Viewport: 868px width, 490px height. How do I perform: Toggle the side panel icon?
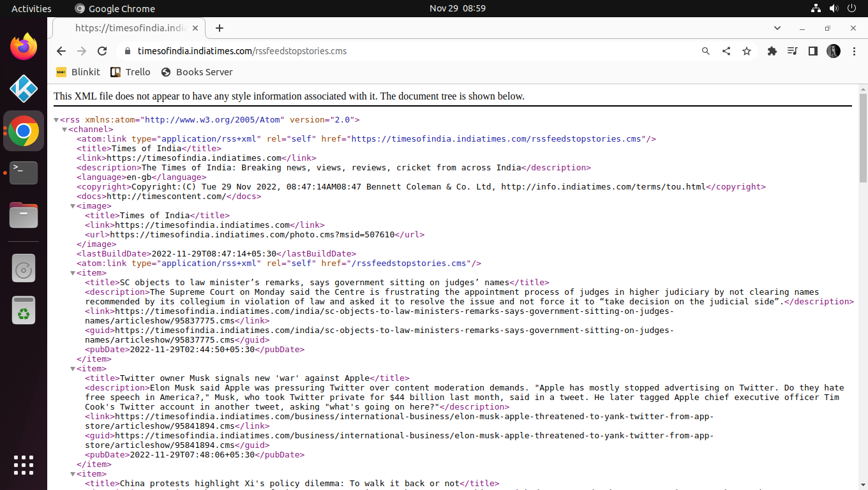[x=813, y=51]
